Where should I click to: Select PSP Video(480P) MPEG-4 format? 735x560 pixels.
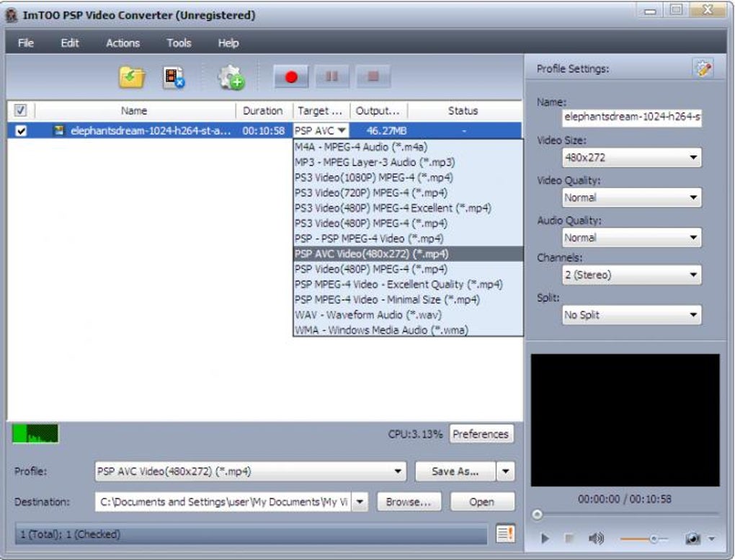click(408, 269)
